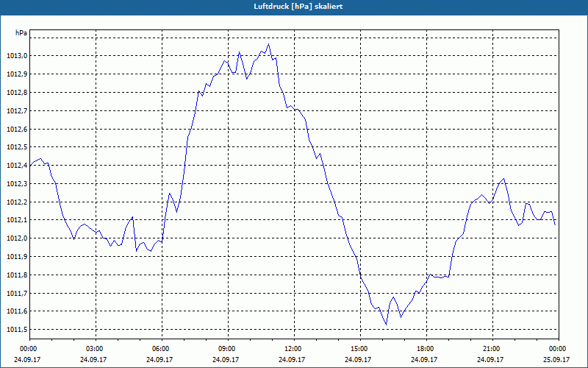
Task: Select the 1012,8 pressure axis value
Action: click(x=17, y=93)
